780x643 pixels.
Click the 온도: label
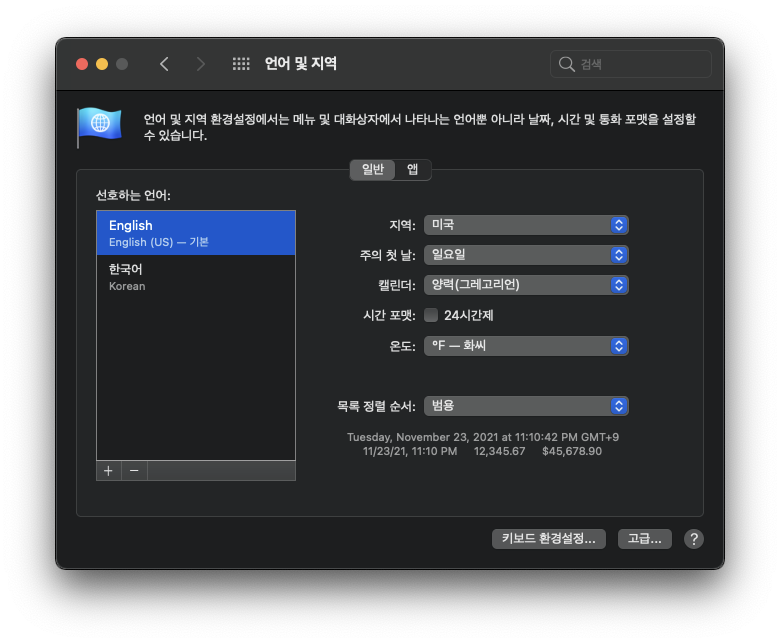(402, 347)
